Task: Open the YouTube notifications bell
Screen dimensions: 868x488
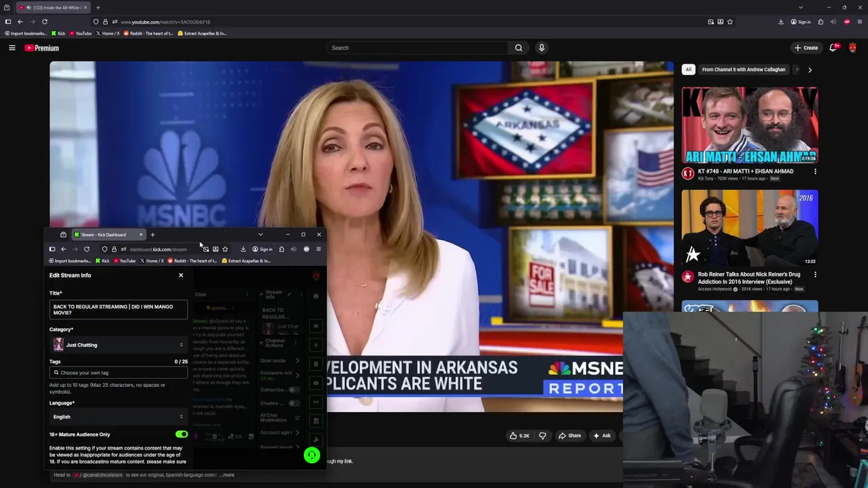Action: (x=833, y=48)
